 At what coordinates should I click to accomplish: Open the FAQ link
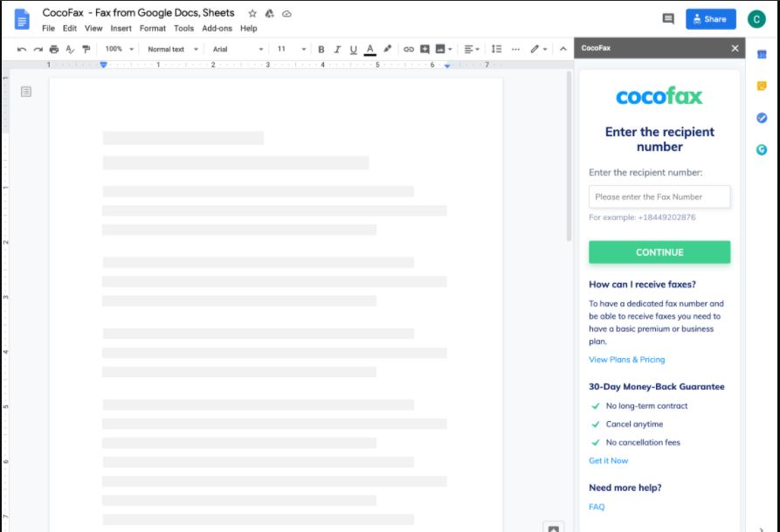597,507
